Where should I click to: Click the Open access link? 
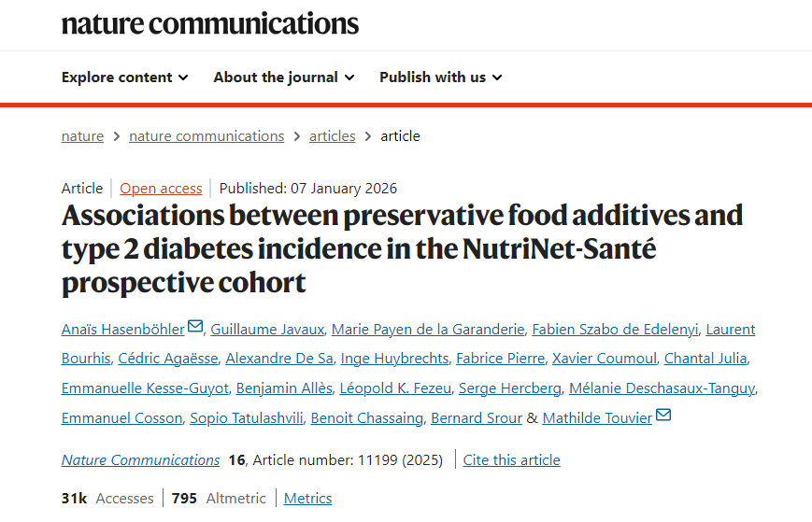point(161,189)
